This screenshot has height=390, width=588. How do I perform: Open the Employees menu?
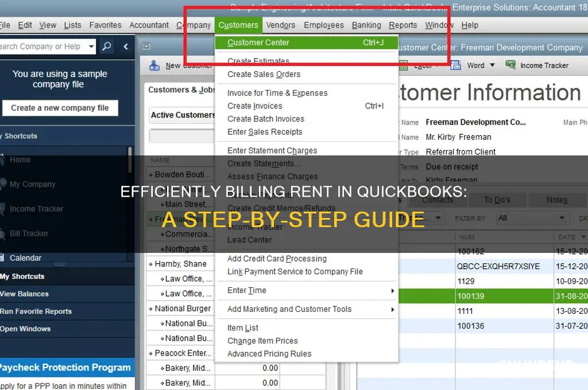(324, 25)
